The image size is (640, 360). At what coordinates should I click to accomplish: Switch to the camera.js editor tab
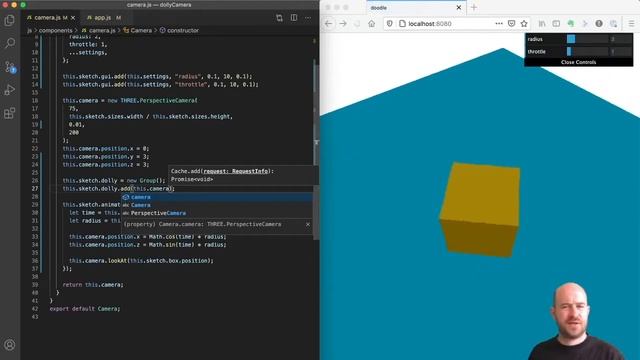(x=51, y=18)
